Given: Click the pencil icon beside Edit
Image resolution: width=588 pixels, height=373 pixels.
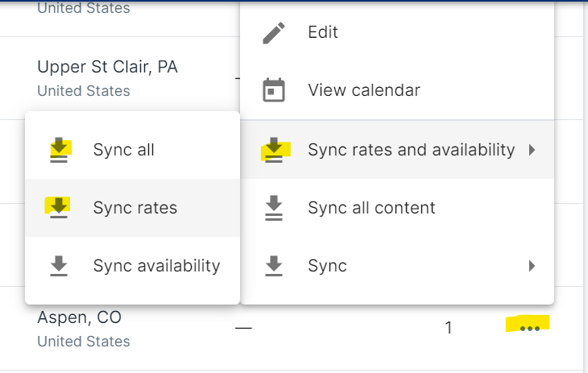Looking at the screenshot, I should coord(274,33).
